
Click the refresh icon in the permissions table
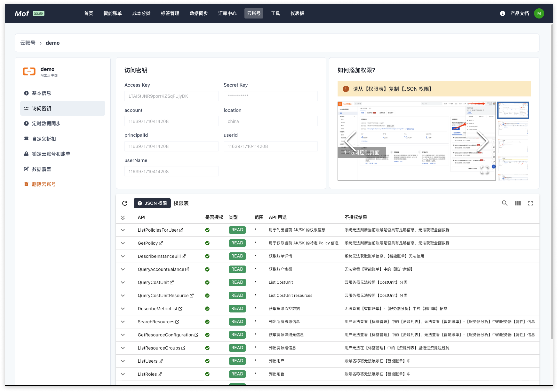(x=125, y=203)
